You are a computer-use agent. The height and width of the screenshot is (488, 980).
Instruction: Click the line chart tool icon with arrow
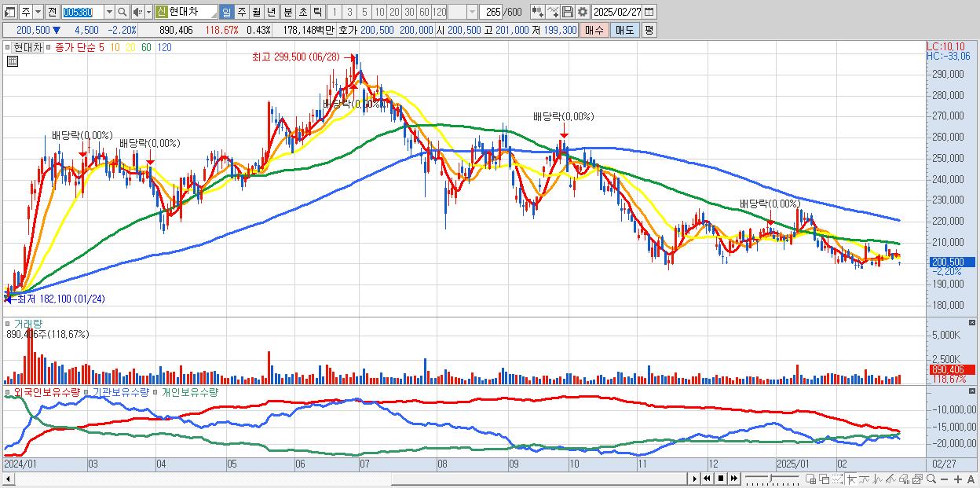[x=553, y=12]
